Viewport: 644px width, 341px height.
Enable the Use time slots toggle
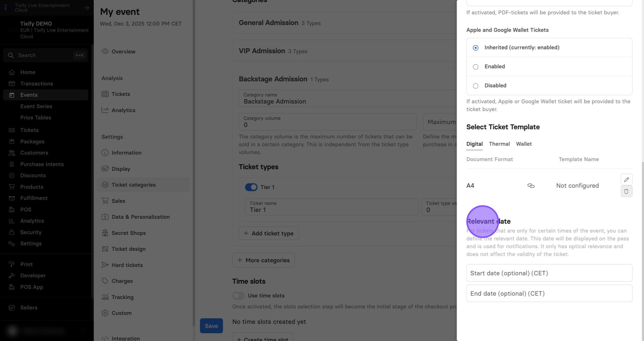tap(239, 296)
